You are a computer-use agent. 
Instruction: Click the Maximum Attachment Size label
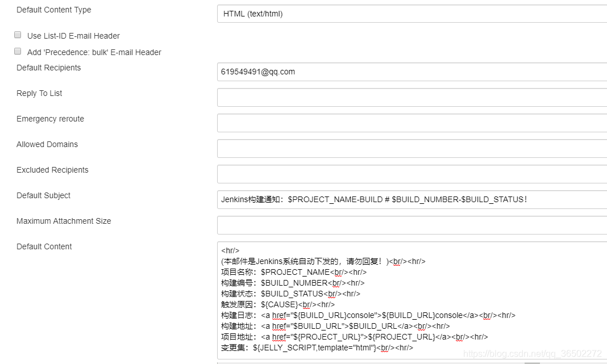pyautogui.click(x=64, y=221)
